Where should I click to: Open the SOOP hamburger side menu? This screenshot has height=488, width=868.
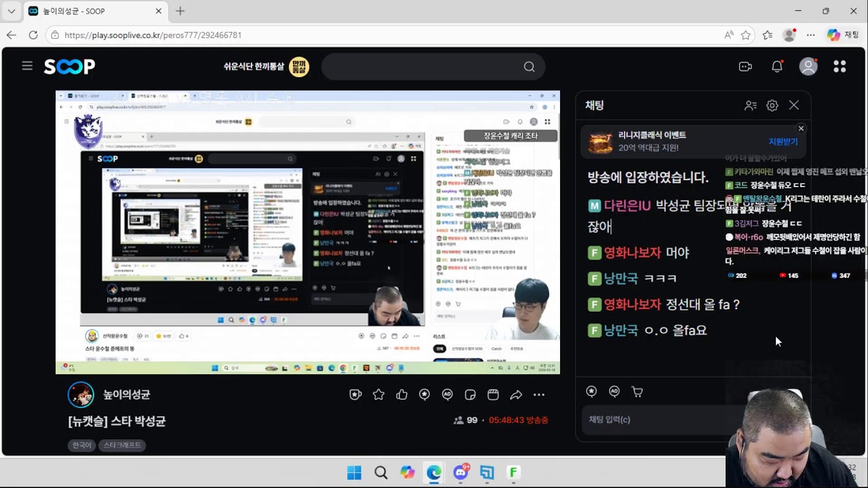27,66
